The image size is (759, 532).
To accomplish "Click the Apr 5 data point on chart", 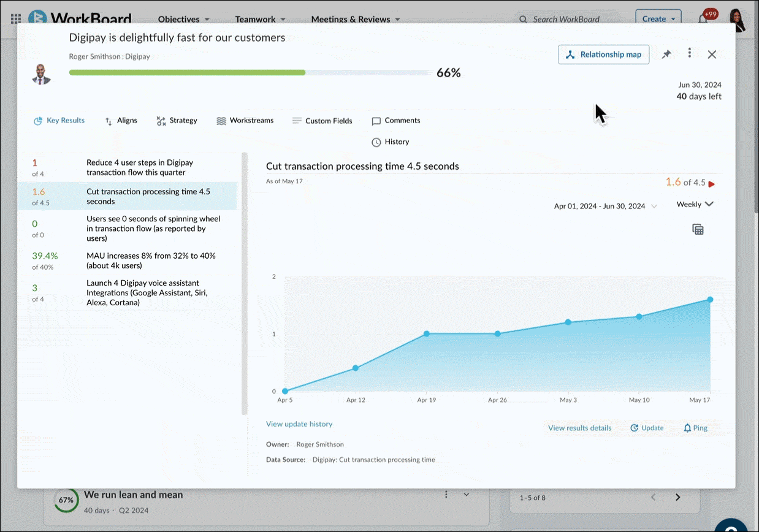I will tap(285, 391).
